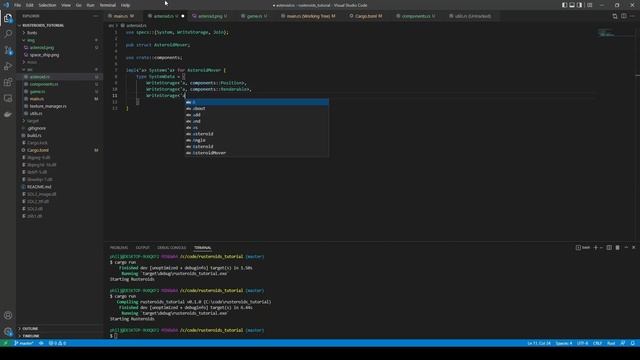Click the master branch in status bar
640x360 pixels.
coord(24,343)
